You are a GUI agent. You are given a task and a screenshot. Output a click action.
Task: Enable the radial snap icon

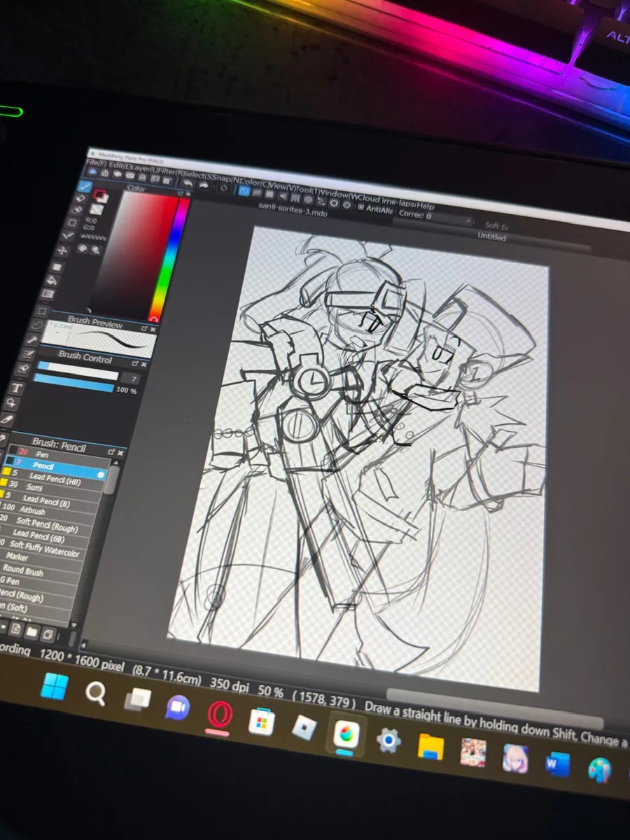(295, 197)
